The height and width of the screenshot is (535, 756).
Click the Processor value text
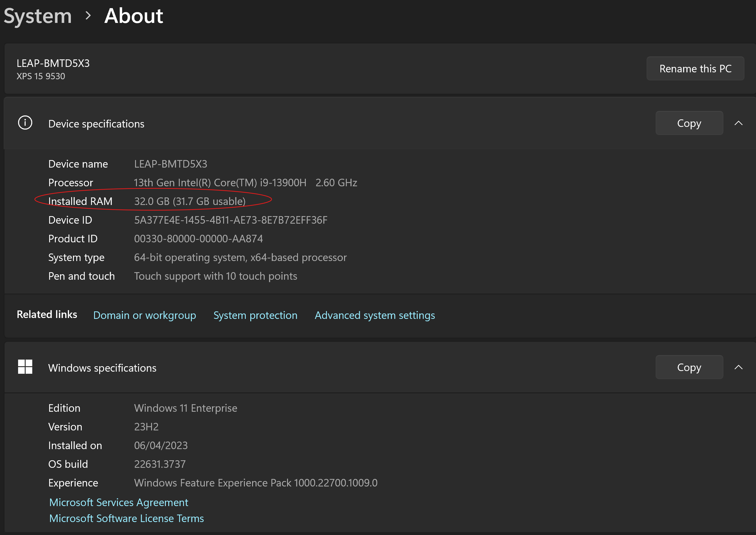[x=245, y=183]
